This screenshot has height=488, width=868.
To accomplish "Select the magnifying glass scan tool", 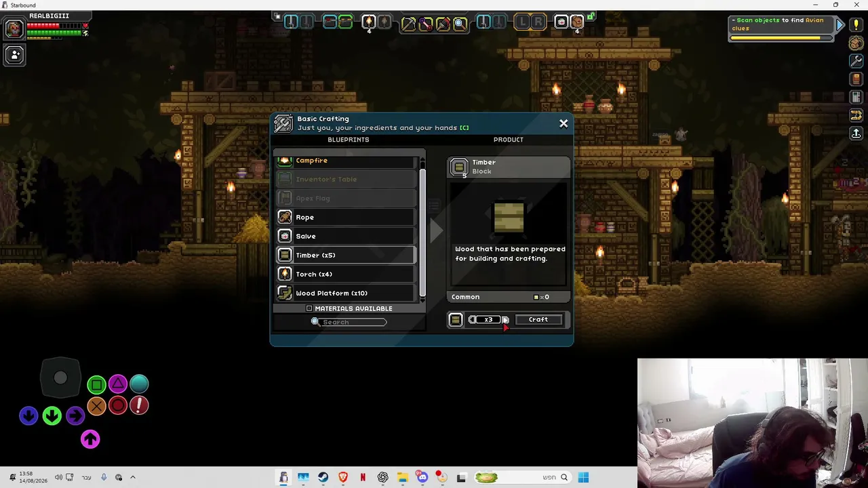I will point(460,24).
